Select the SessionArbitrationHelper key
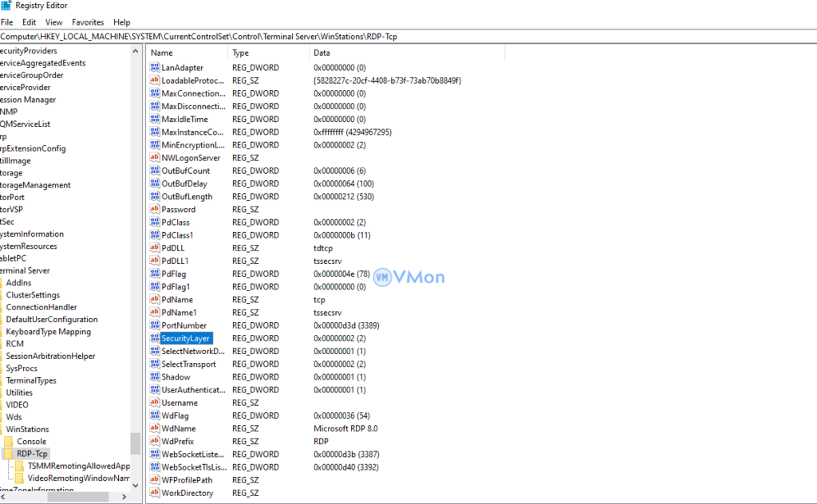 point(50,356)
